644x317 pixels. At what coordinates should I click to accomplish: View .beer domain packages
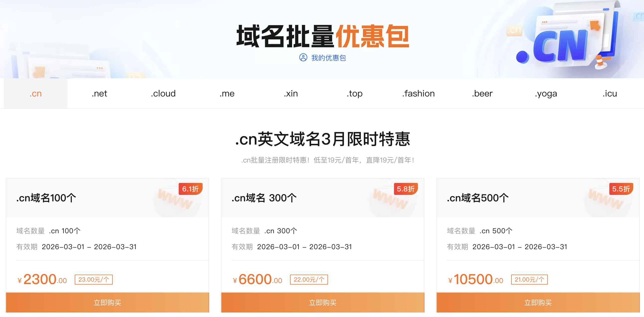(x=482, y=93)
